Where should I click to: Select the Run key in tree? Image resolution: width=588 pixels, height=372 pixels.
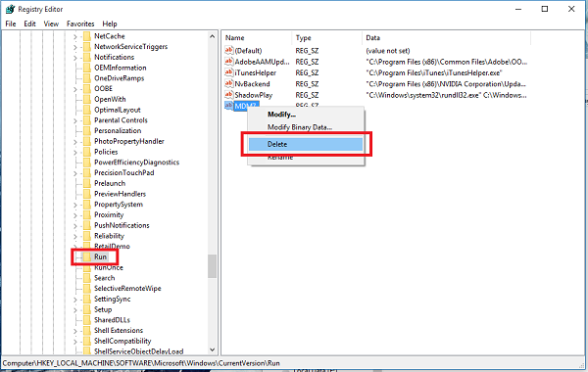pyautogui.click(x=101, y=256)
